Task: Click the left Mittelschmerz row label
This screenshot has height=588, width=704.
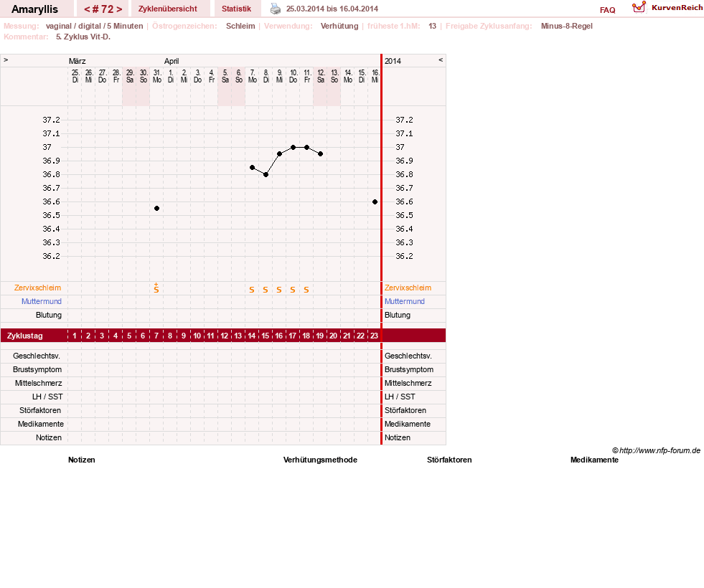Action: point(38,383)
